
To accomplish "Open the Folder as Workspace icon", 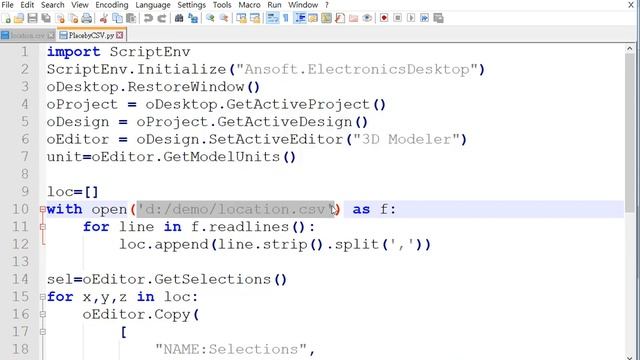I will (x=353, y=18).
